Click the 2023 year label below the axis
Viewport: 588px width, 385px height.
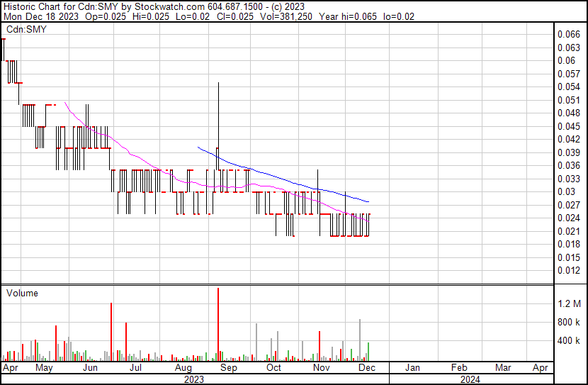coord(193,379)
